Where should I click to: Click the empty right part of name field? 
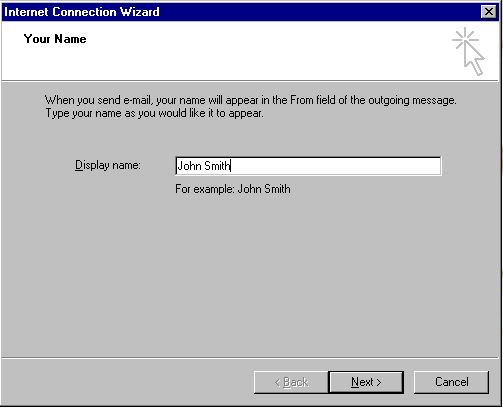point(337,166)
